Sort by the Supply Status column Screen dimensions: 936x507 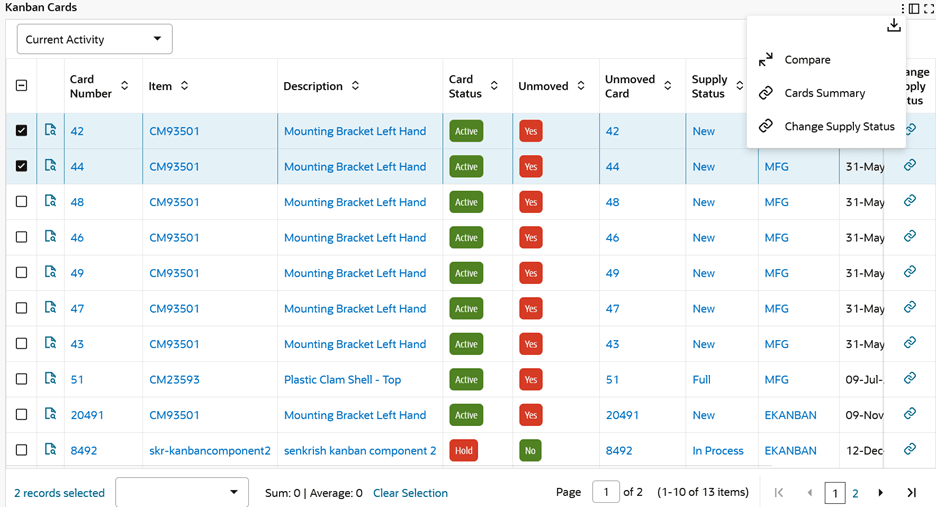[x=740, y=85]
